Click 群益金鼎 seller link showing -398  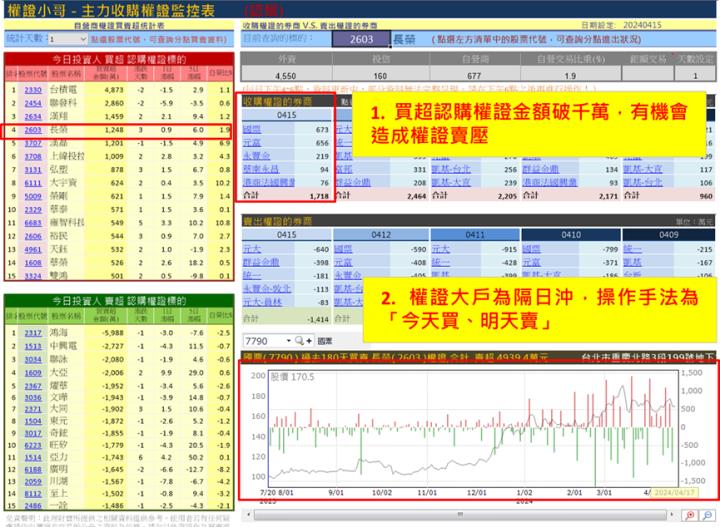(x=261, y=263)
